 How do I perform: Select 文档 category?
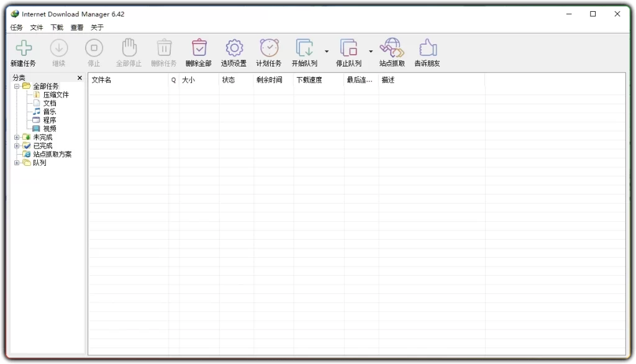[50, 104]
